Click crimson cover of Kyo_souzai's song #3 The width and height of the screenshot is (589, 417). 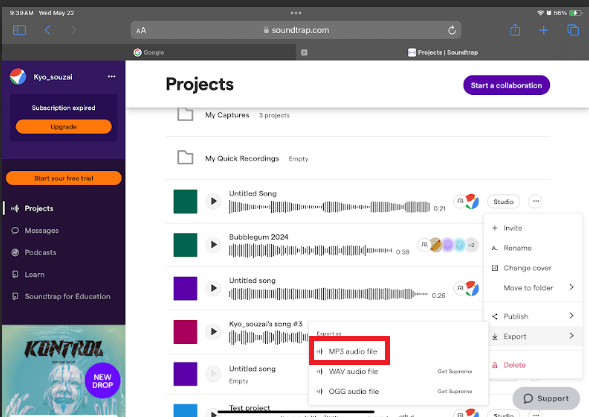pos(185,332)
